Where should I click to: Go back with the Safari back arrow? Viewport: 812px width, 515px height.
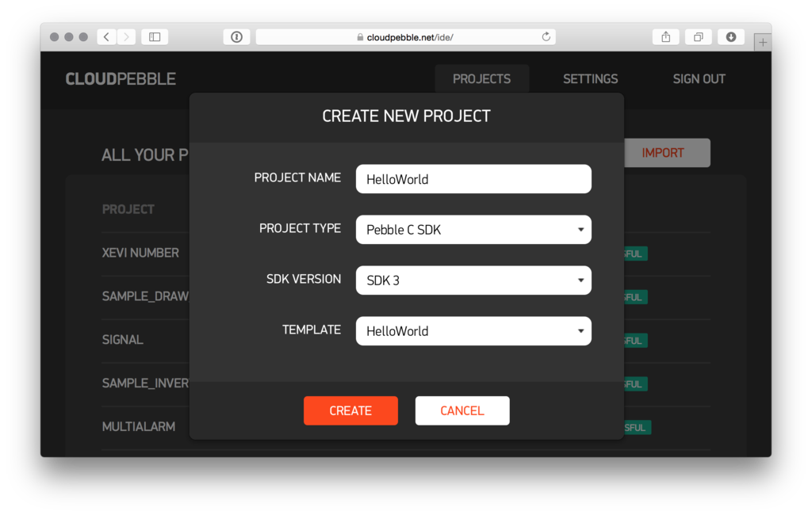point(107,36)
